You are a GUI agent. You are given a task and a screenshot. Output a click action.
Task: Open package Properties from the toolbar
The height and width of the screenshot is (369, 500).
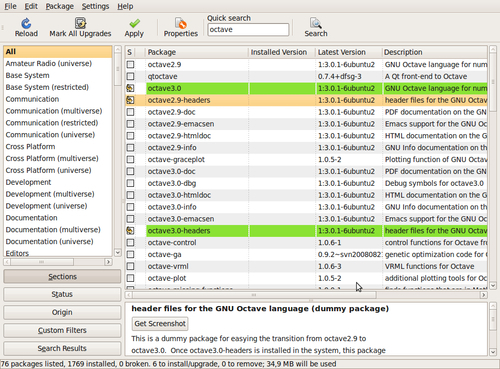pos(181,27)
